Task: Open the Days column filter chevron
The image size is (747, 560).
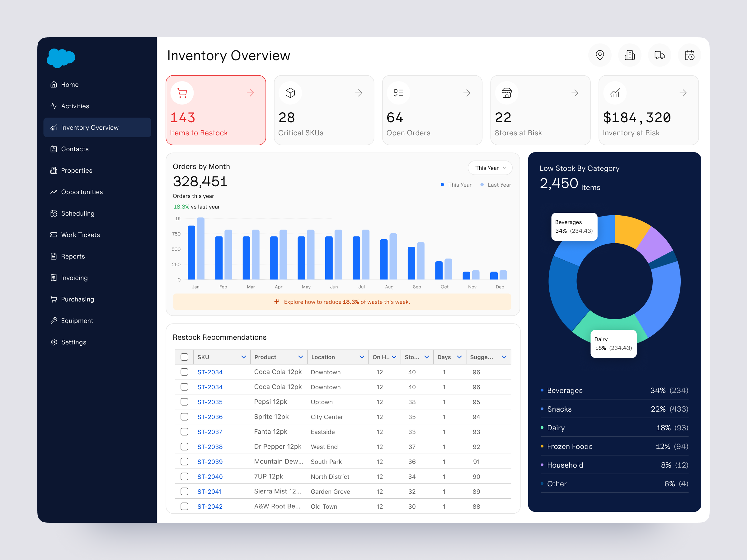Action: click(459, 357)
